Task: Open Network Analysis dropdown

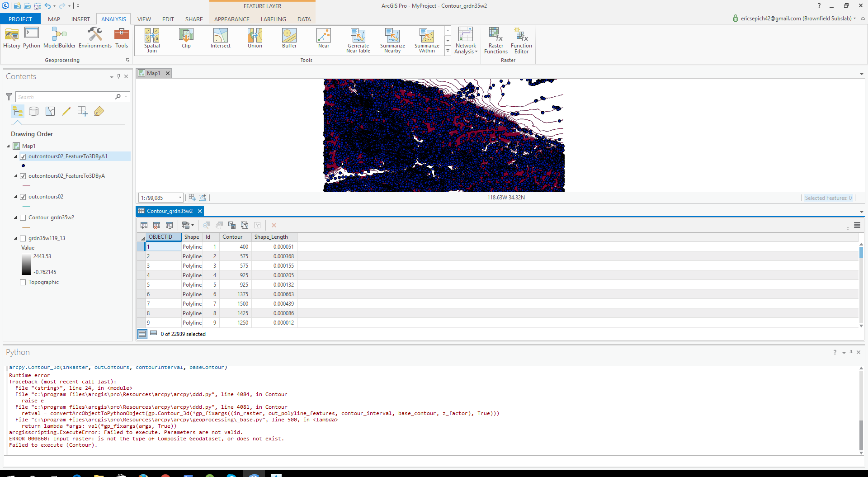Action: click(x=466, y=40)
